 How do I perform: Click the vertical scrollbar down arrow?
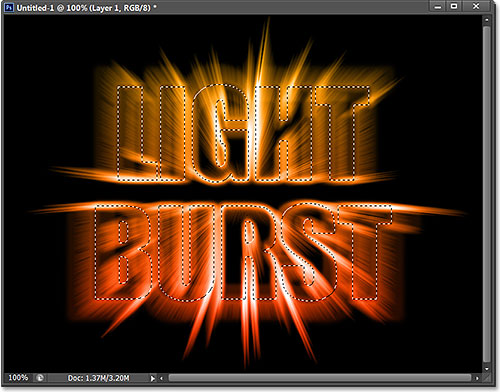pos(487,369)
